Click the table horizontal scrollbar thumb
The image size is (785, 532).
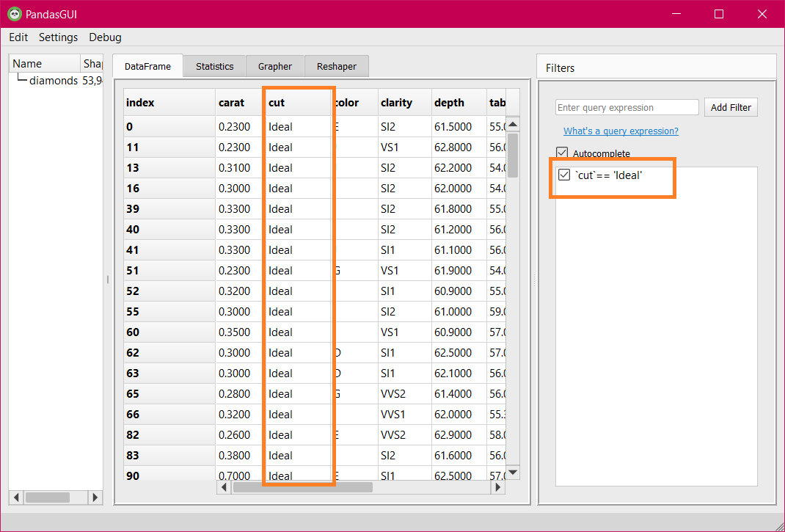[302, 487]
